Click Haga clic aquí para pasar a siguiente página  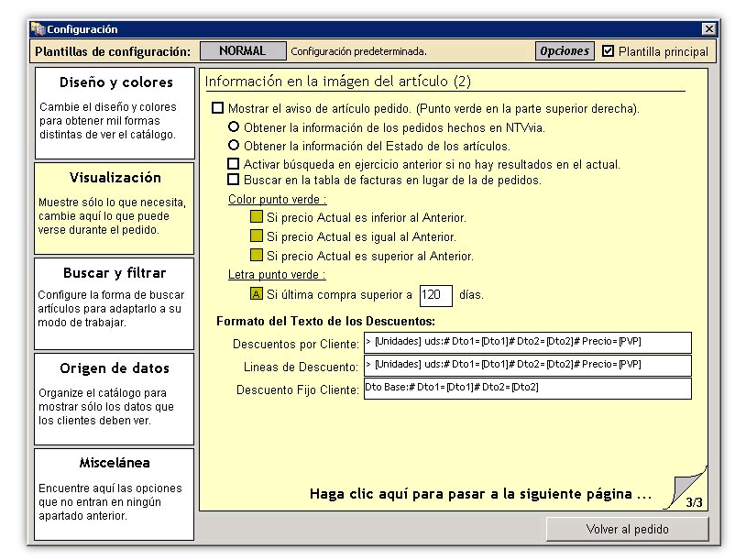pos(480,493)
